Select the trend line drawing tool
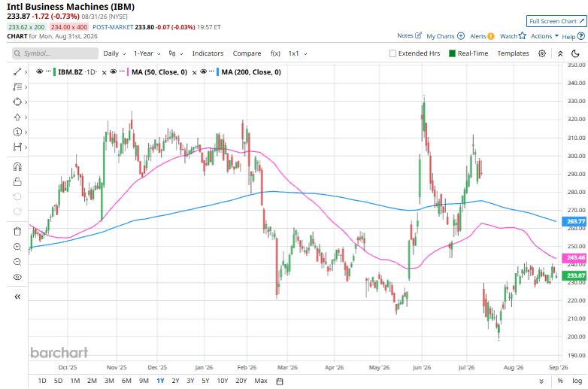This screenshot has width=588, height=389. tap(17, 71)
